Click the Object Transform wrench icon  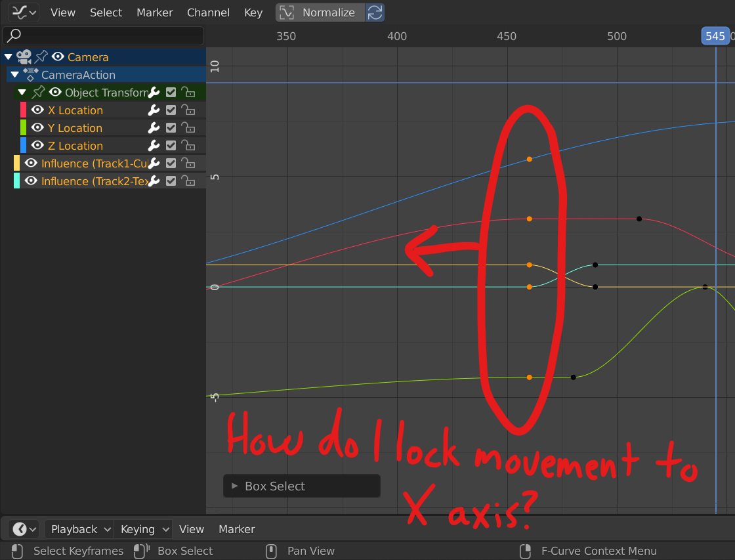(152, 92)
